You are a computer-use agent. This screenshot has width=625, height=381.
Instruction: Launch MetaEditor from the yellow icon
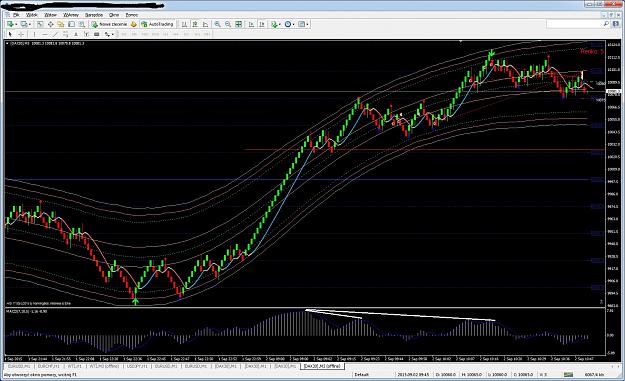(134, 24)
